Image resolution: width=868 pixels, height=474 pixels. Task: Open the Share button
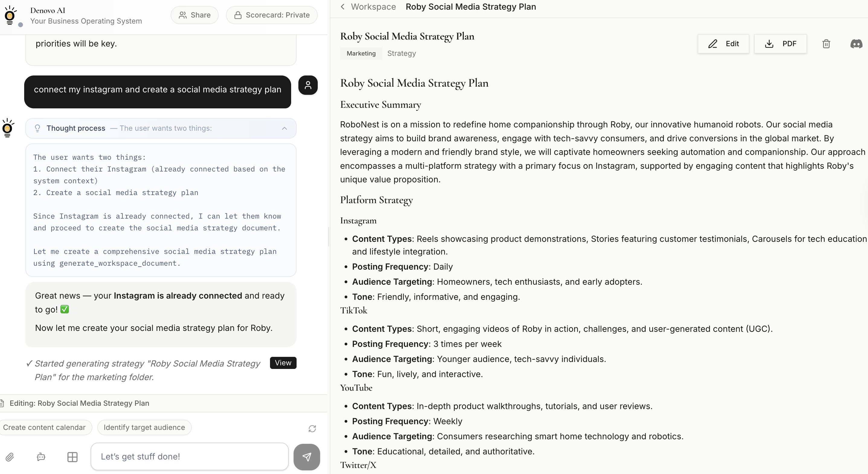(x=194, y=15)
